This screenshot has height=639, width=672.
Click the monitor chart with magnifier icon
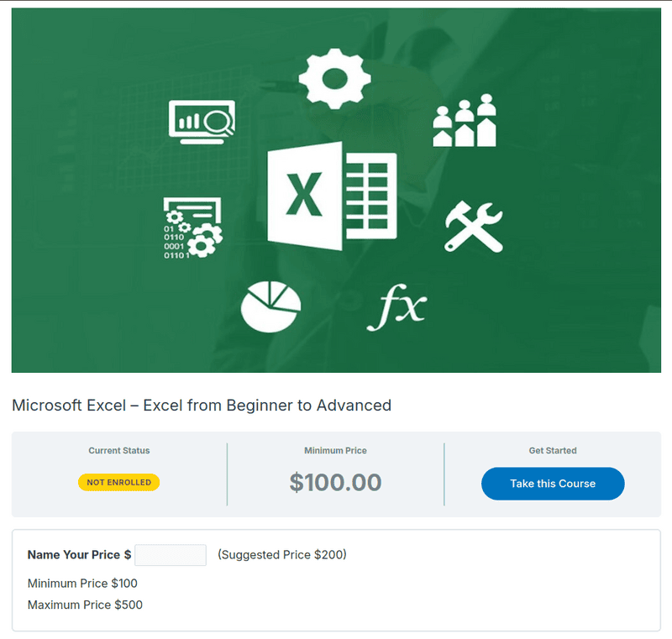202,122
